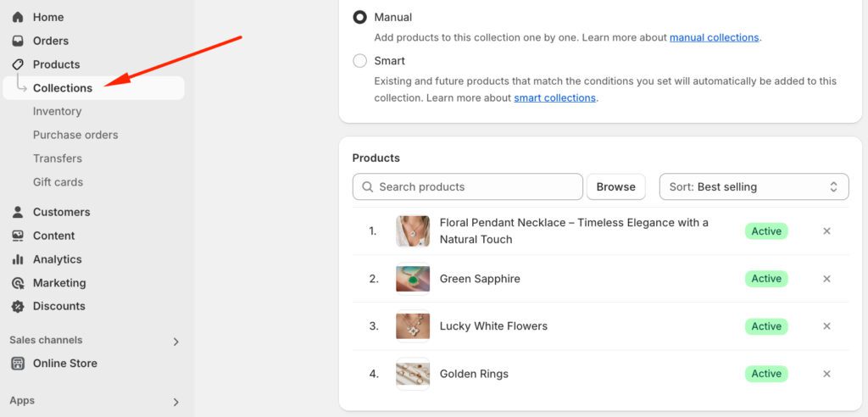
Task: Click the Home house icon in sidebar
Action: click(18, 17)
